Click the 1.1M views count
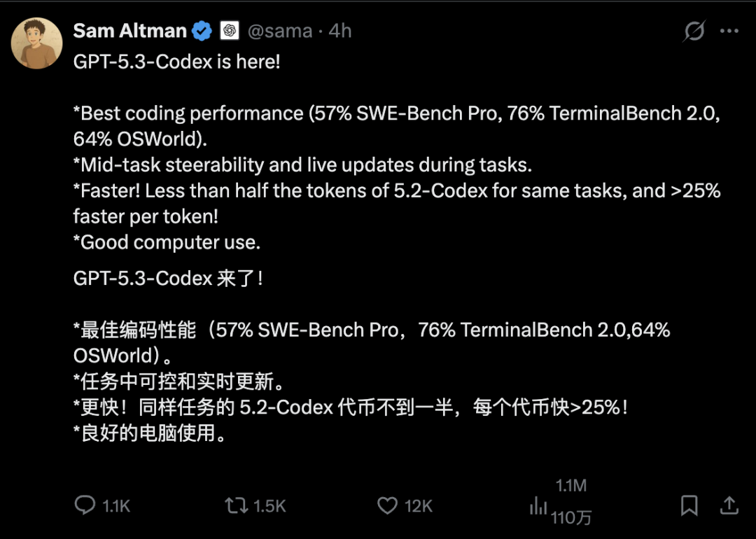 (570, 486)
